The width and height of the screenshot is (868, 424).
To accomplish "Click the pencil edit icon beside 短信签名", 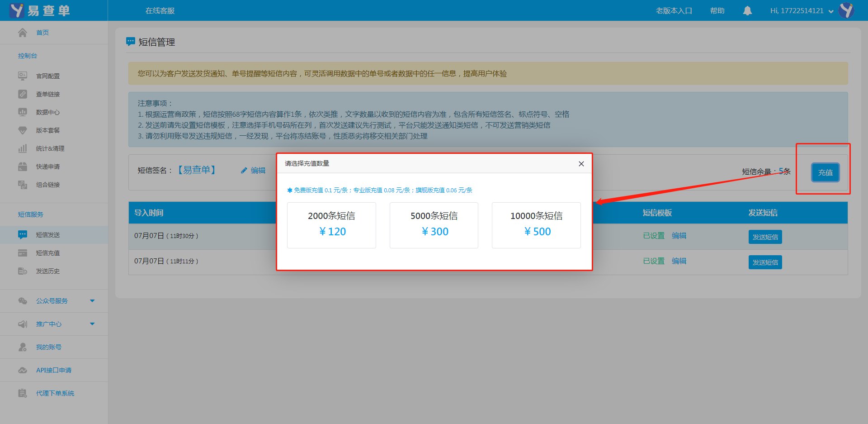I will point(244,171).
